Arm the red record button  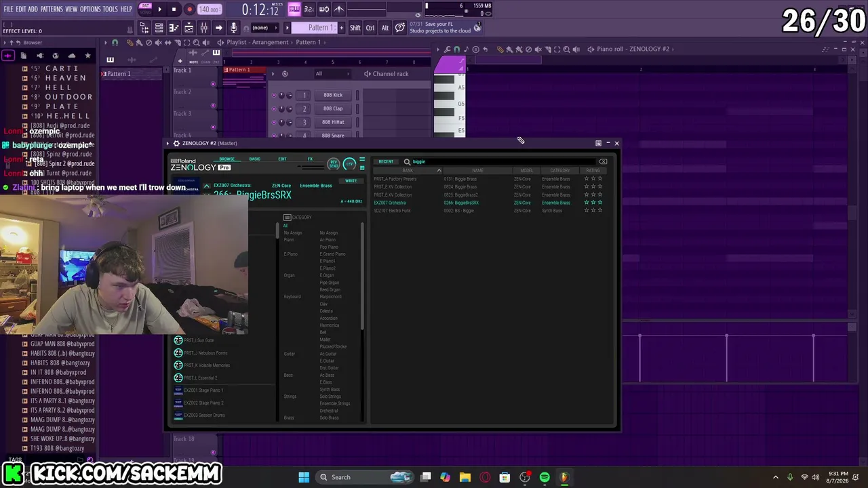189,9
